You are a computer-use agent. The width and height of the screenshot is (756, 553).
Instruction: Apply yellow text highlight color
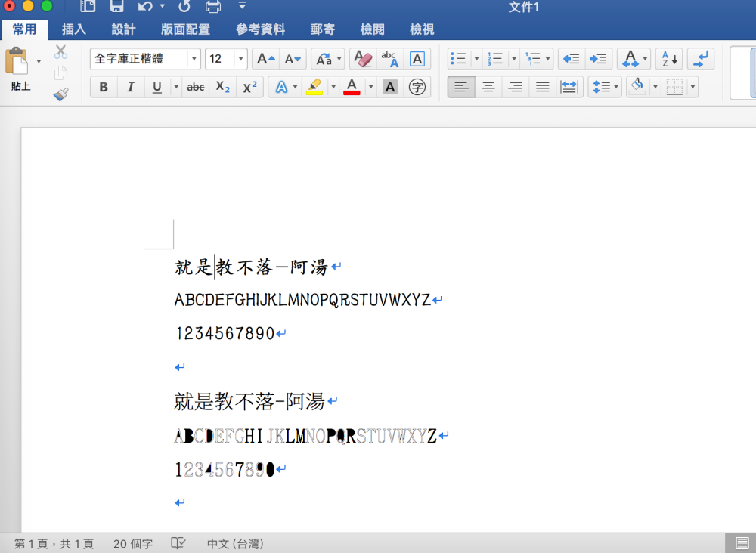[314, 87]
